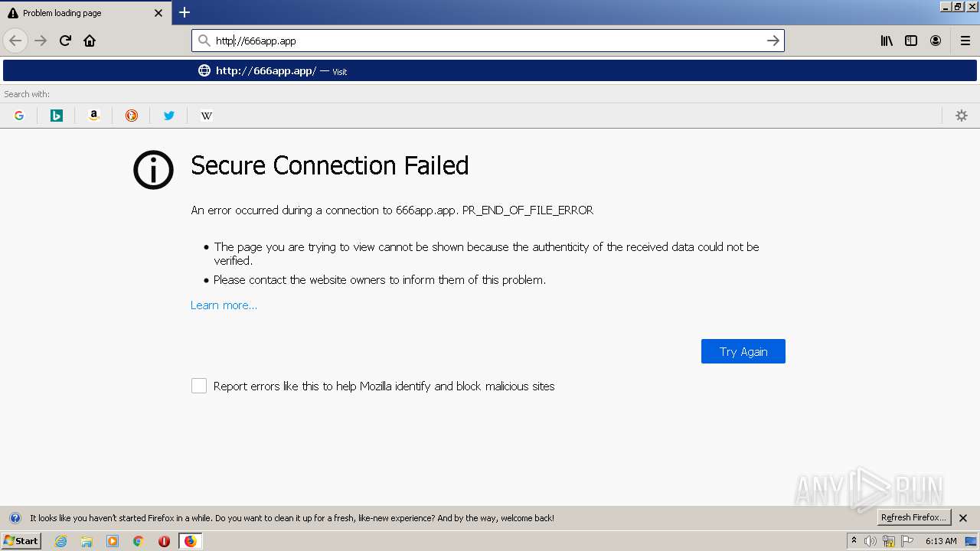This screenshot has height=551, width=980.
Task: Show hidden system tray icons
Action: [854, 541]
